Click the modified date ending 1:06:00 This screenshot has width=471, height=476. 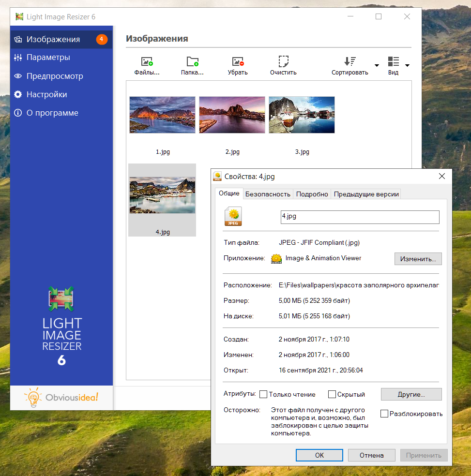(314, 355)
